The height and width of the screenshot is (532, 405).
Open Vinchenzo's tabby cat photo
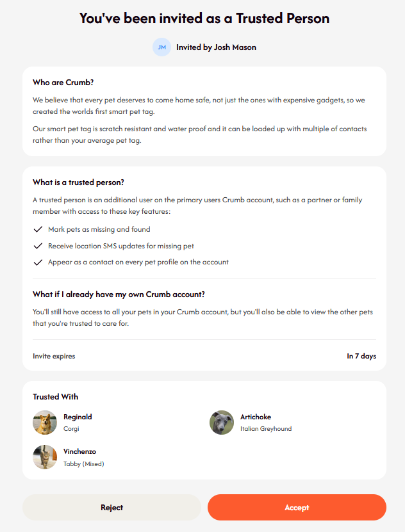pos(45,457)
